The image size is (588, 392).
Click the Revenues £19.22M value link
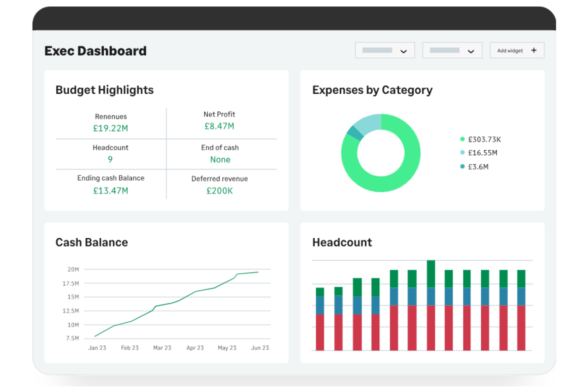point(110,128)
